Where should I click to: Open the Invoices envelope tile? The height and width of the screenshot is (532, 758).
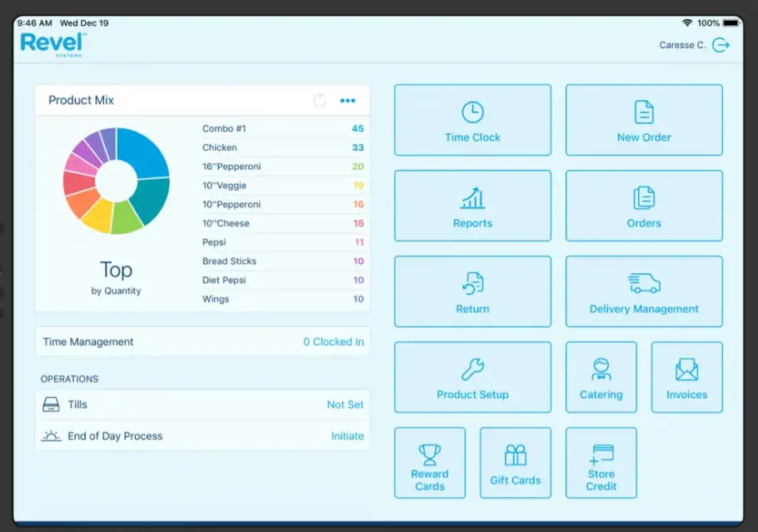(687, 377)
